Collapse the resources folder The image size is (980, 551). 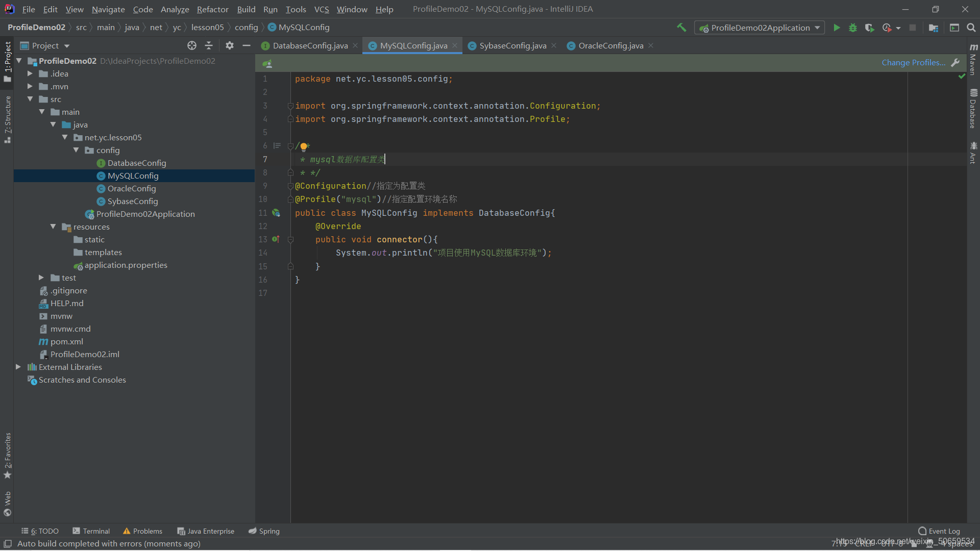53,227
